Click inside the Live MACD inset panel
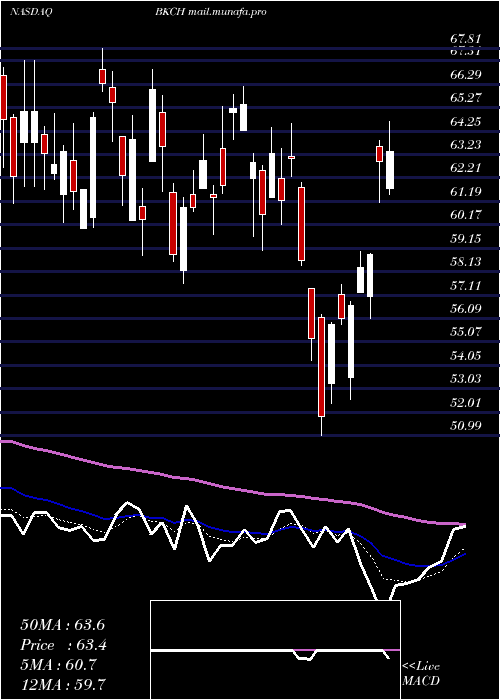Image resolution: width=500 pixels, height=700 pixels. [x=275, y=650]
